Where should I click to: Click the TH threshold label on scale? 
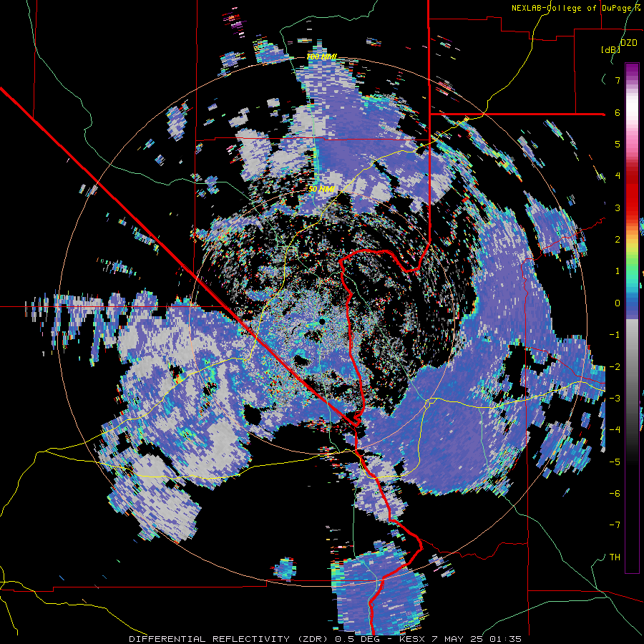(615, 557)
